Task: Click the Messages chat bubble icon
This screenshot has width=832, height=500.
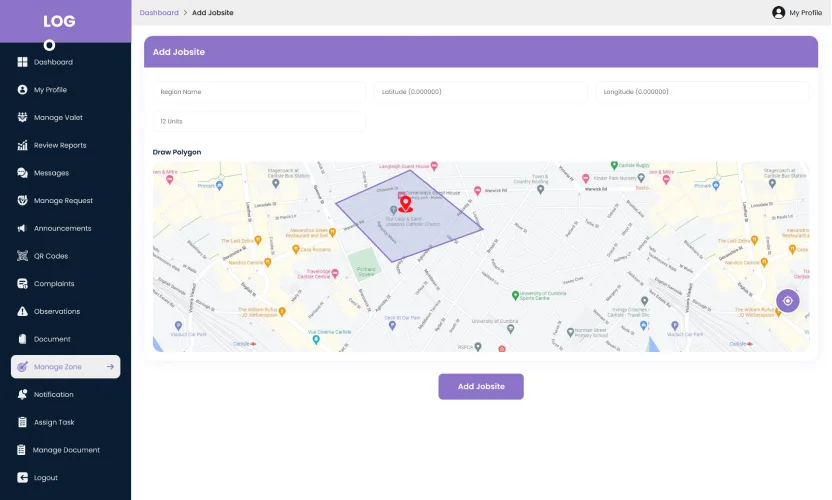Action: (x=22, y=173)
